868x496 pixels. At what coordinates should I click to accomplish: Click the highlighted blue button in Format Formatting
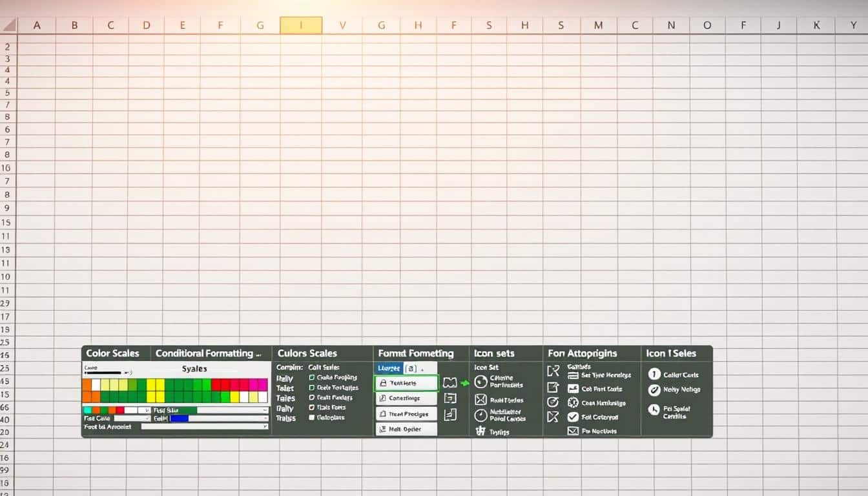(389, 368)
